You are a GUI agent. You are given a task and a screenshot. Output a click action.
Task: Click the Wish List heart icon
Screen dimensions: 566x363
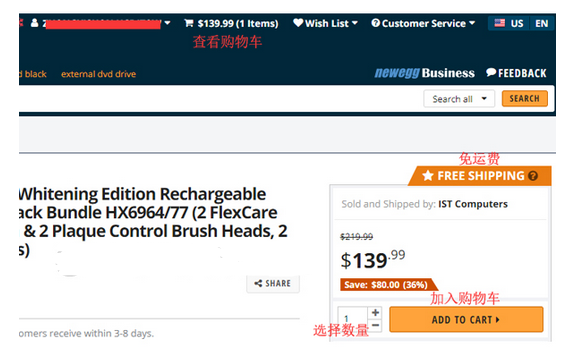point(298,23)
